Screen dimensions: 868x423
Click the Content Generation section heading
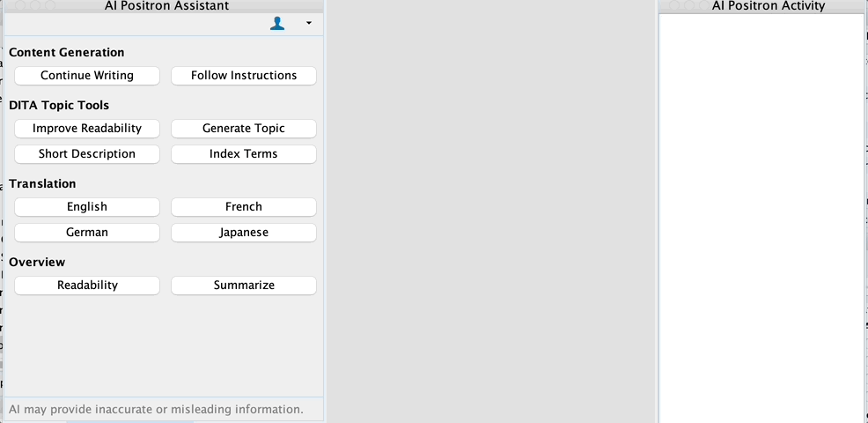click(x=67, y=53)
